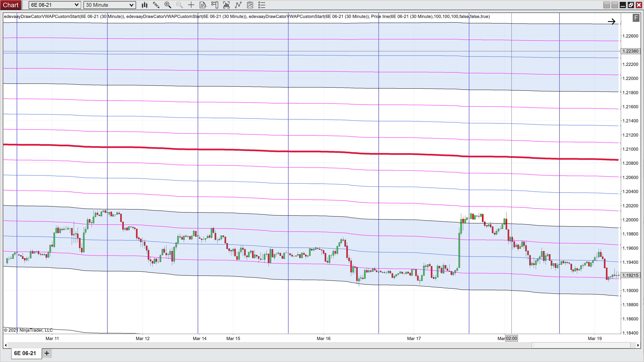
Task: Open the Data Series icon
Action: (x=226, y=5)
